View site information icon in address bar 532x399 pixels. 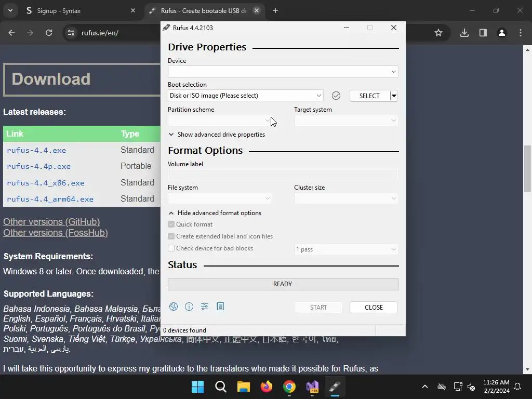(71, 33)
